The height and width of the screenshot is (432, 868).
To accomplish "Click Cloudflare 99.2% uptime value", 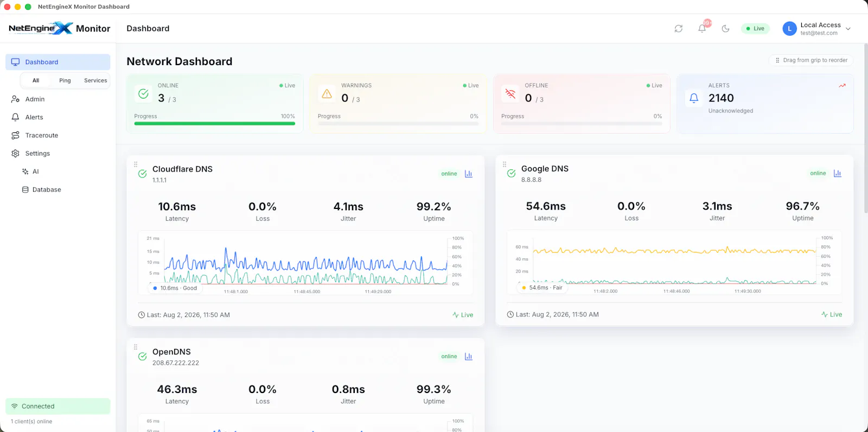I will [434, 207].
